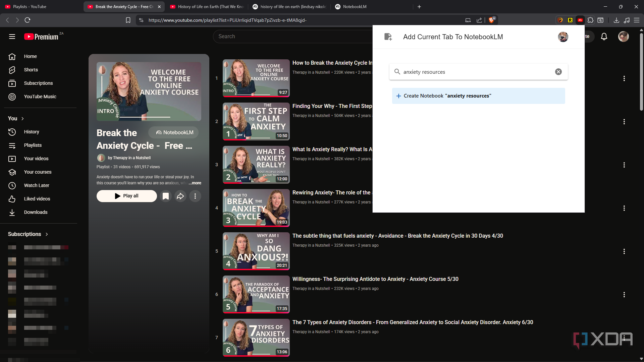This screenshot has height=362, width=644.
Task: Open the Break the Anxiety Cycle 19:03 thumbnail
Action: click(x=256, y=208)
